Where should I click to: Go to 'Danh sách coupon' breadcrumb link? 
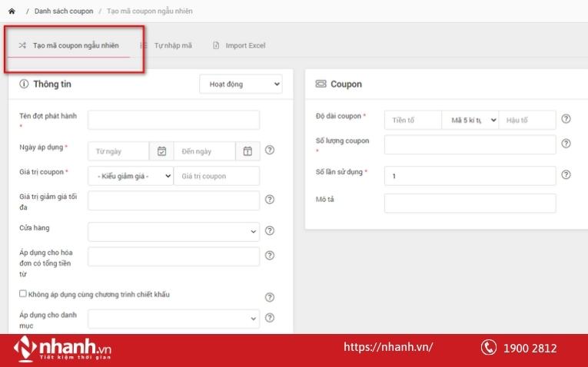[x=64, y=12]
